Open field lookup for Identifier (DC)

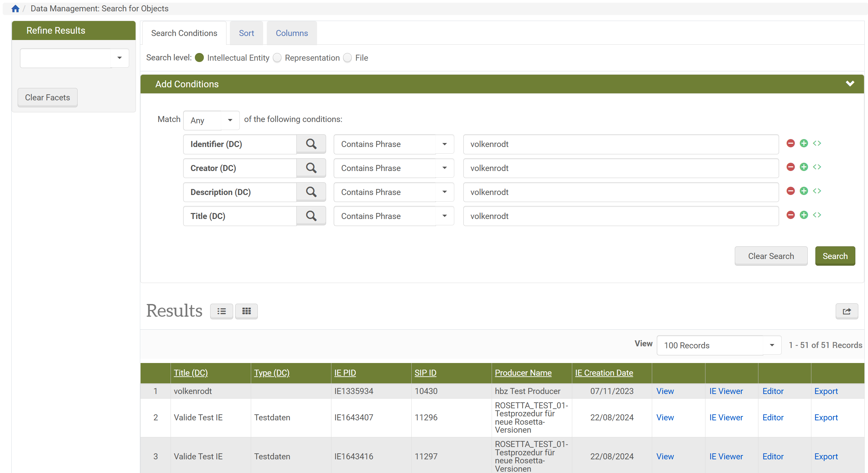click(311, 144)
